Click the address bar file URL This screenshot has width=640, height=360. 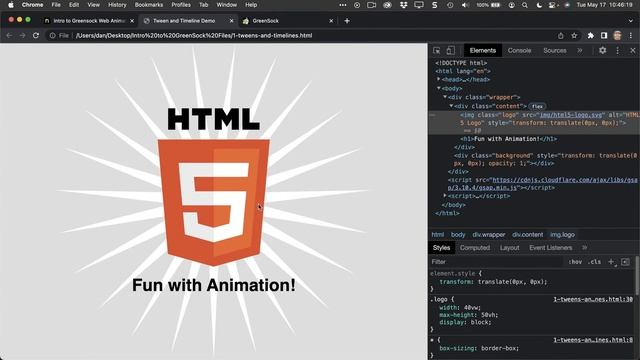click(x=194, y=36)
